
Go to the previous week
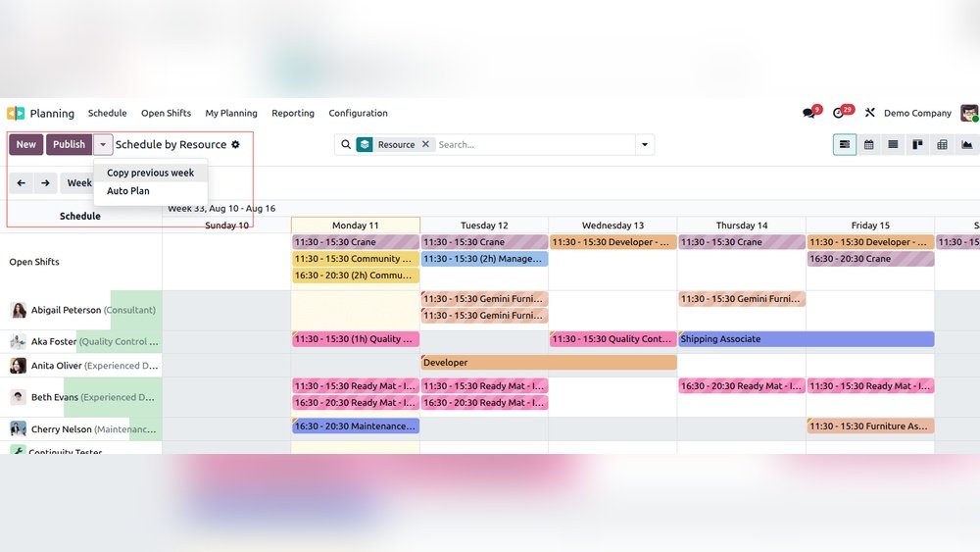point(22,183)
